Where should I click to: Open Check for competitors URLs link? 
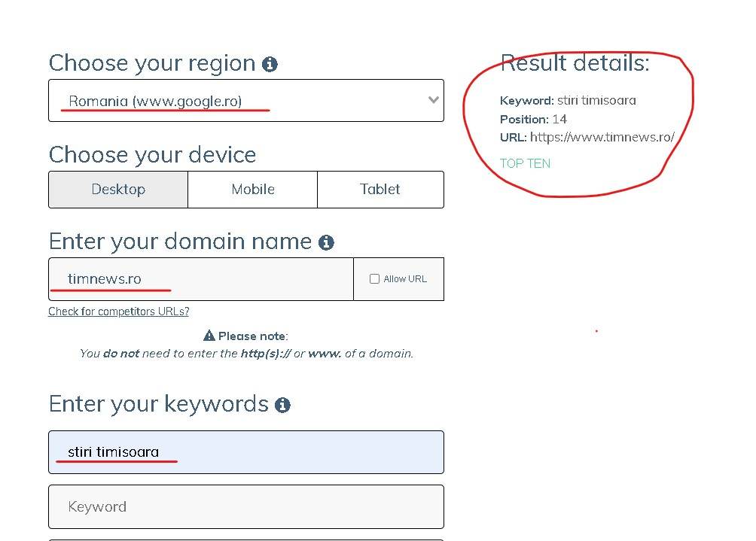click(119, 312)
